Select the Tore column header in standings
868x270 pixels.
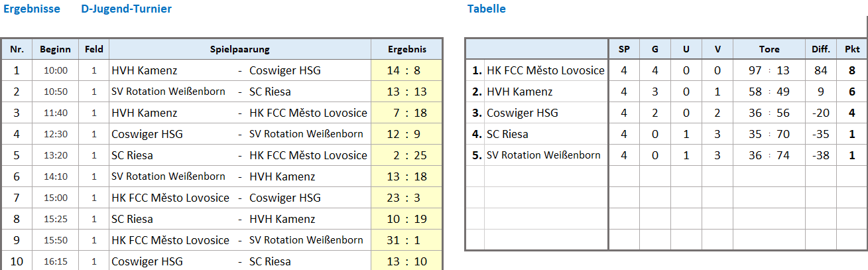pos(769,49)
